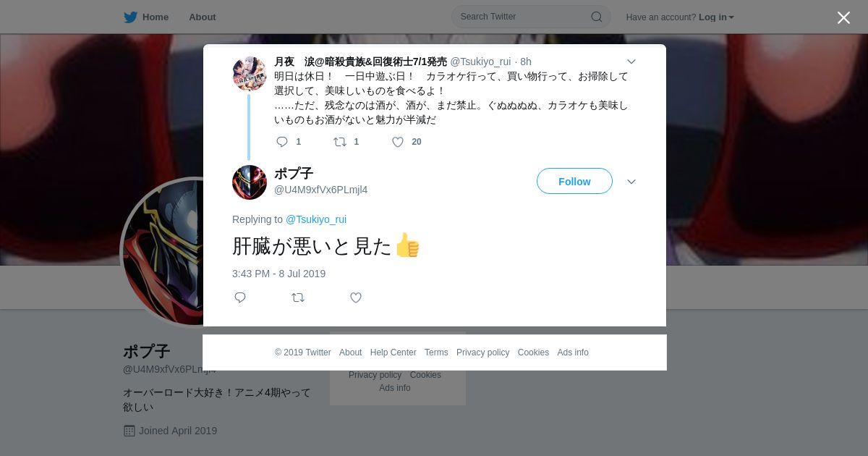
Task: Open the About menu item in header
Action: pos(203,17)
